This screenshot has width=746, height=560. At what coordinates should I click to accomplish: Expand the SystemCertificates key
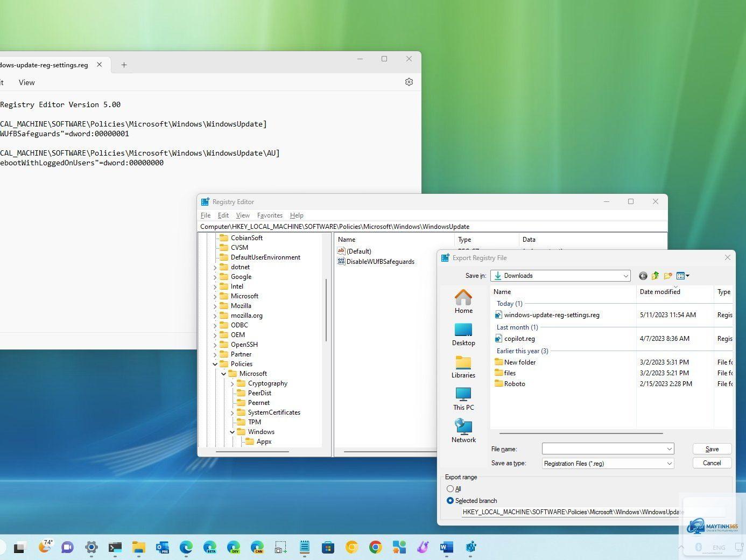click(233, 412)
